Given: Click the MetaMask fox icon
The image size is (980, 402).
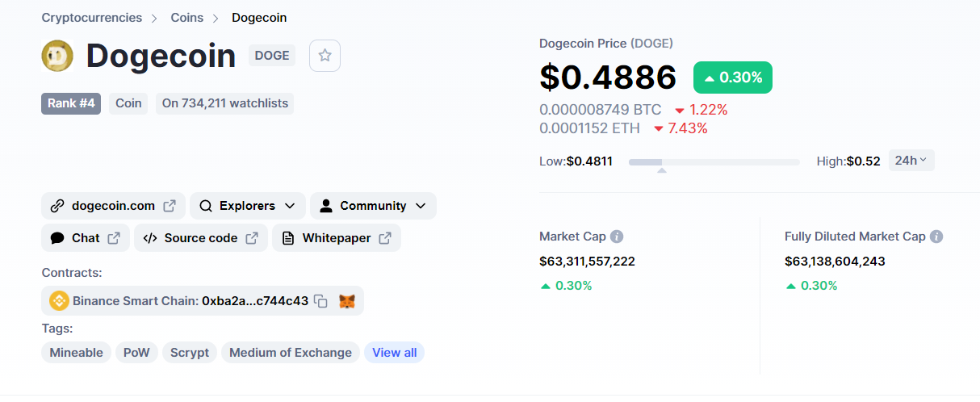Looking at the screenshot, I should tap(346, 301).
